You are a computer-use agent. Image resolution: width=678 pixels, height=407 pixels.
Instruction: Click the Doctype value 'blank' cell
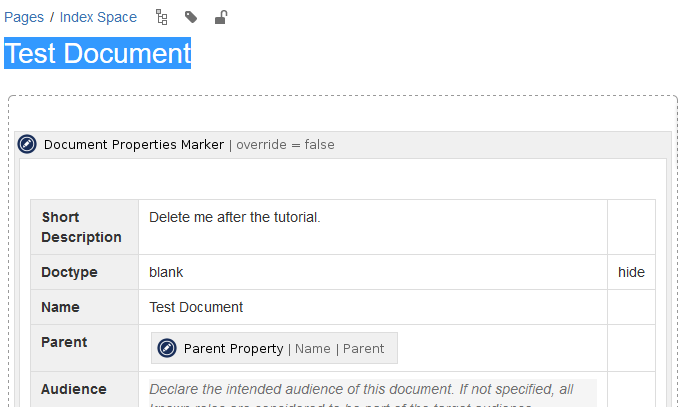(372, 272)
